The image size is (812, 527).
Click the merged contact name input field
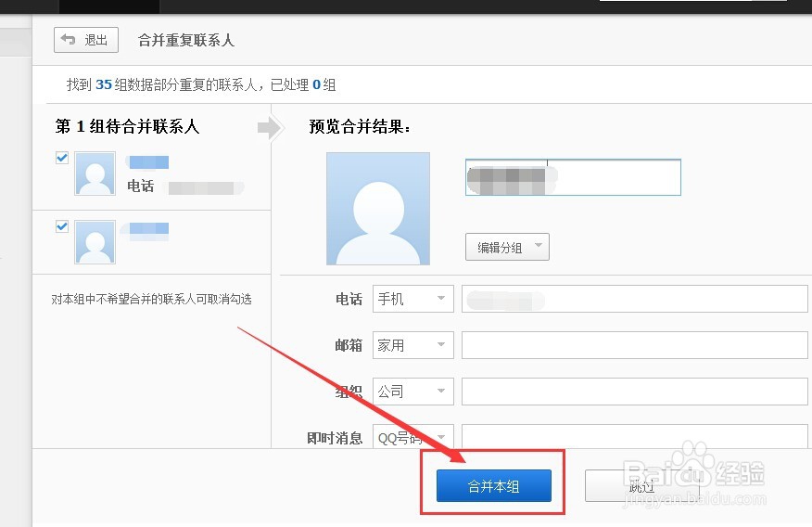(573, 177)
